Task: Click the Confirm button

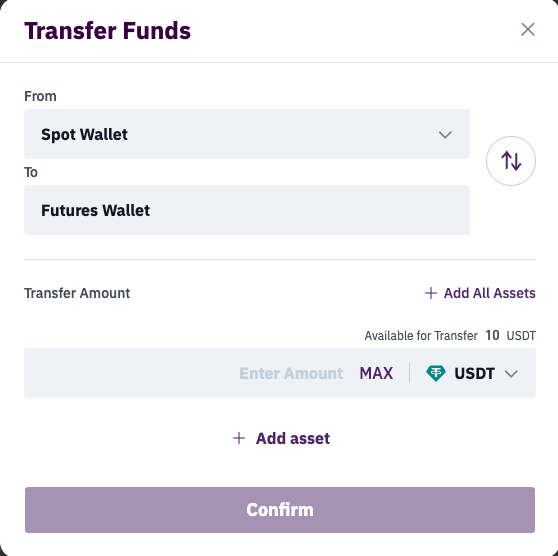Action: coord(280,510)
